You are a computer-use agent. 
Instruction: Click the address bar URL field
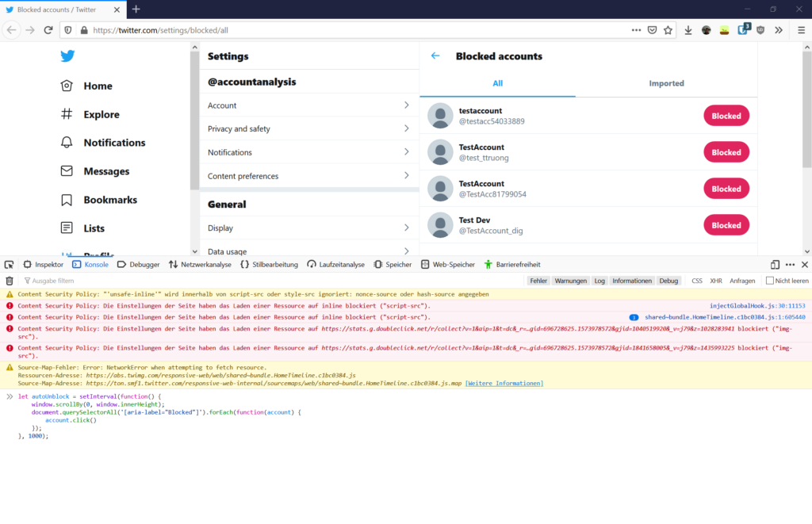358,30
